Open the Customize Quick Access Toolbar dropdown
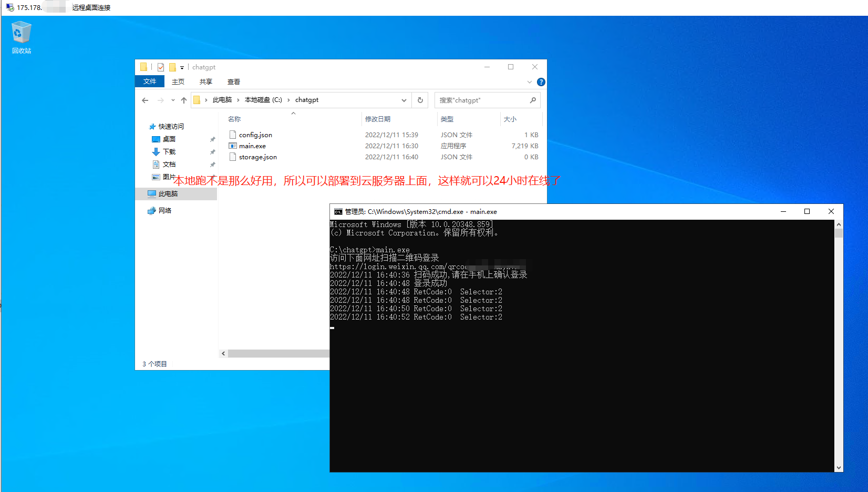This screenshot has height=492, width=868. 182,67
